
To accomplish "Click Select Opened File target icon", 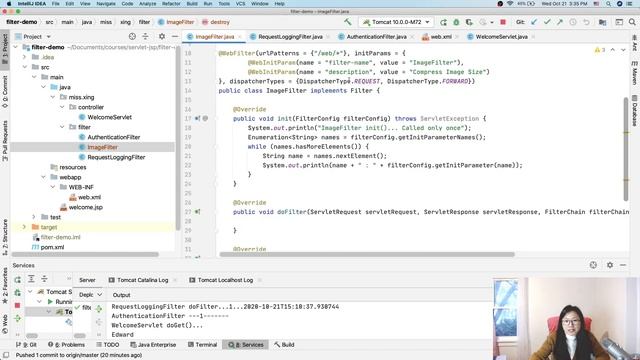I will pos(132,36).
